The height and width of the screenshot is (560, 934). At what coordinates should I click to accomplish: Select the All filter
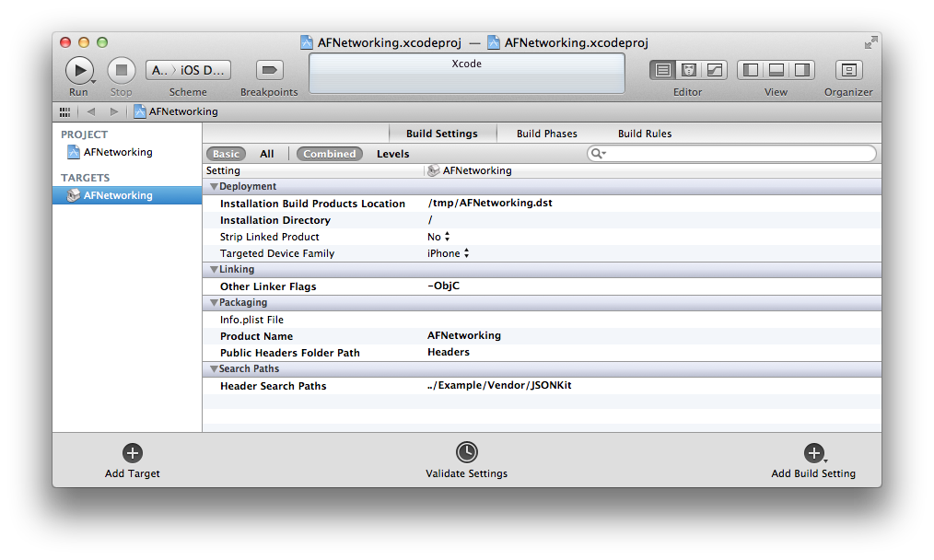267,154
